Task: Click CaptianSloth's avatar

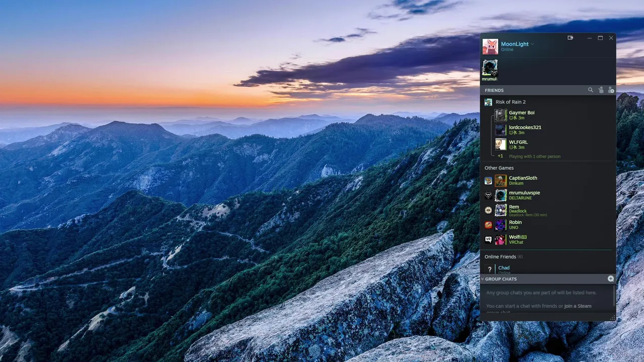Action: pos(501,180)
